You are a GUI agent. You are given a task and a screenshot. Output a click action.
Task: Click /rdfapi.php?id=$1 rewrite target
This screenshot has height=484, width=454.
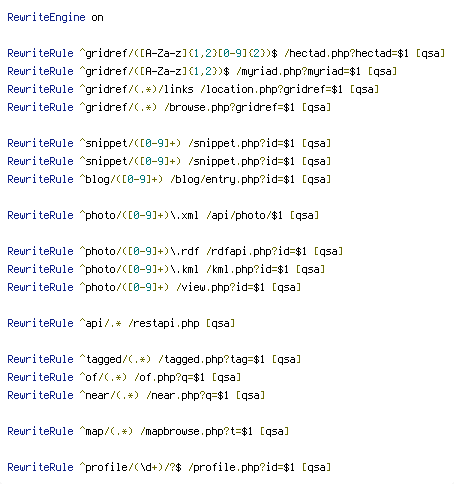(256, 251)
